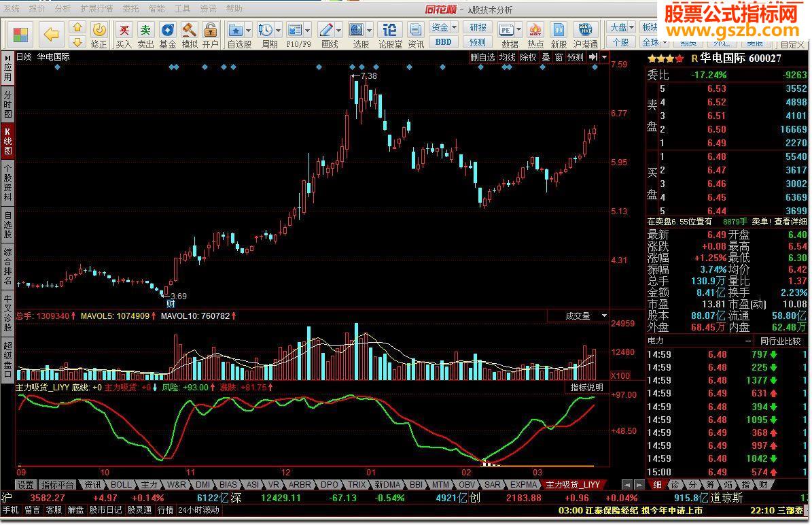Open 牛叉诊股 sidebar view
The width and height of the screenshot is (812, 525).
(x=7, y=314)
